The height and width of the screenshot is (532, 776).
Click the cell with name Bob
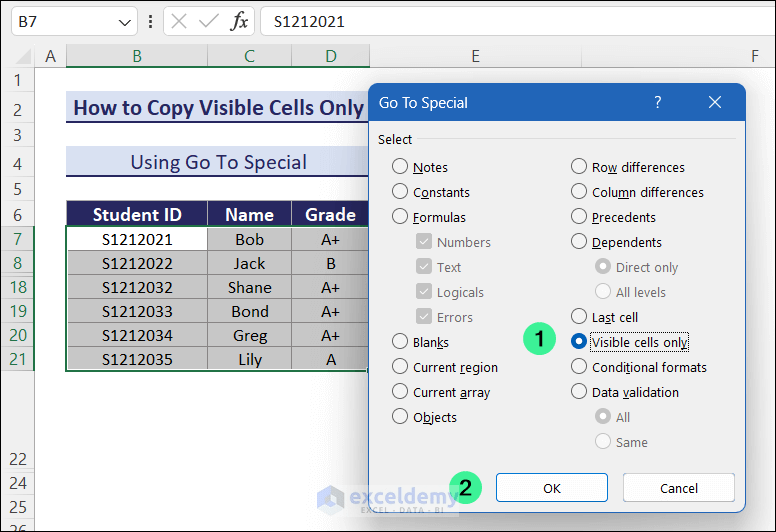click(x=249, y=239)
